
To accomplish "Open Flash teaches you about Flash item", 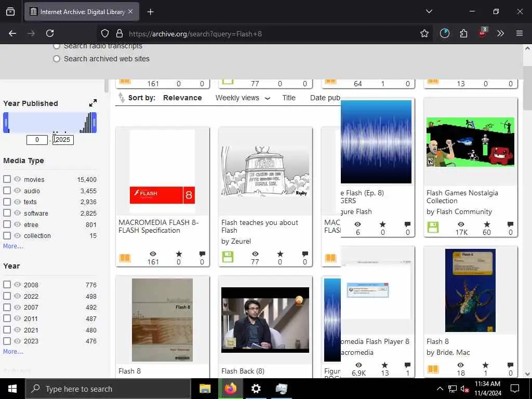I will click(260, 227).
